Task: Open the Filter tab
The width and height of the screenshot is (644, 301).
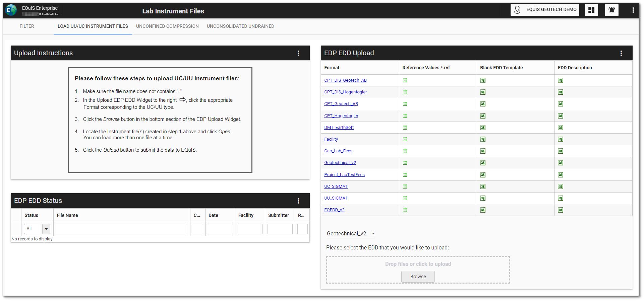Action: [27, 26]
